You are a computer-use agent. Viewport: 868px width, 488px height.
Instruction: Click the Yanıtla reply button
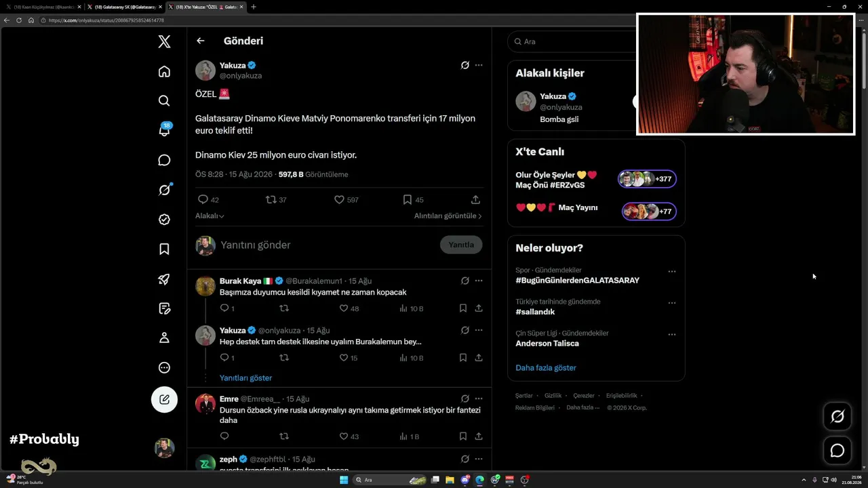click(461, 245)
